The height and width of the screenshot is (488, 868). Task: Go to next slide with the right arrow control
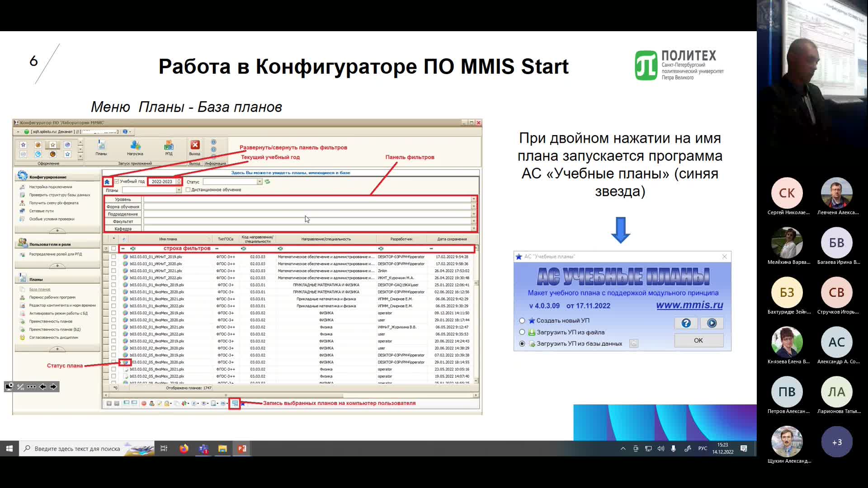(x=53, y=387)
